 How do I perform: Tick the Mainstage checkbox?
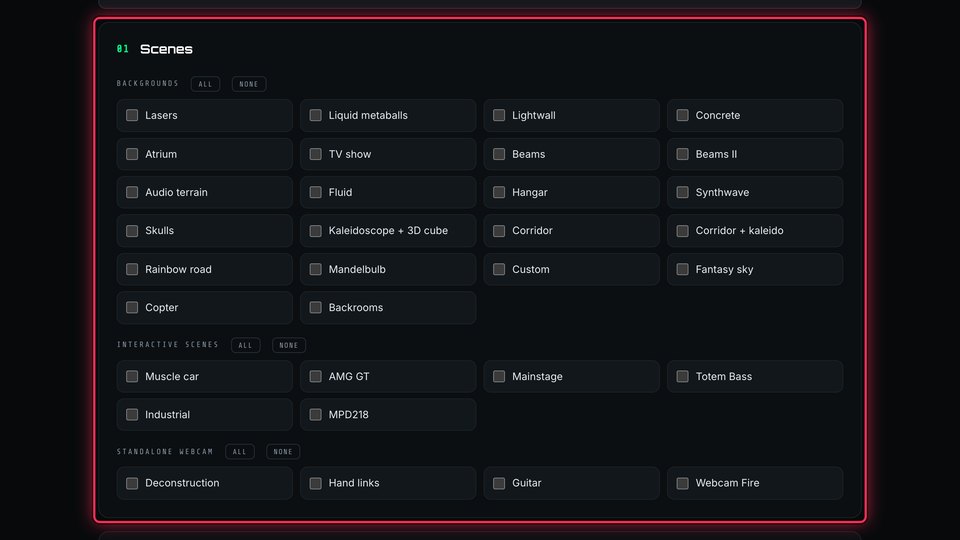(x=499, y=377)
